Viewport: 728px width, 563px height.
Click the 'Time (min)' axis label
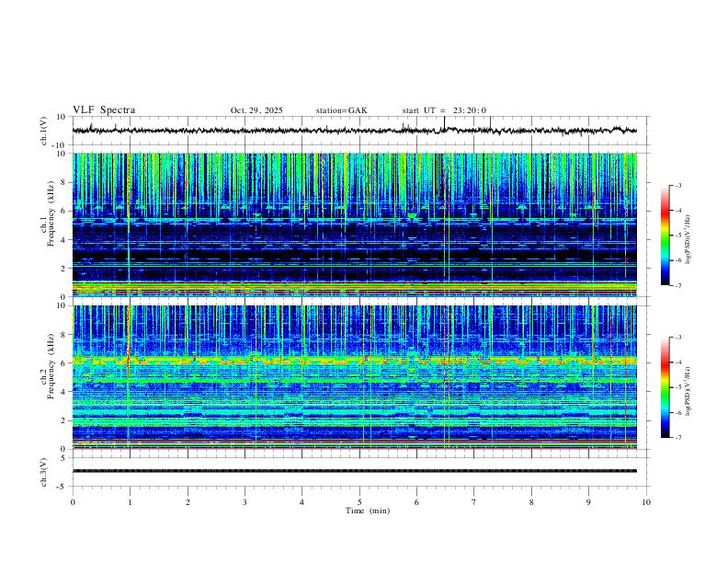(x=368, y=511)
